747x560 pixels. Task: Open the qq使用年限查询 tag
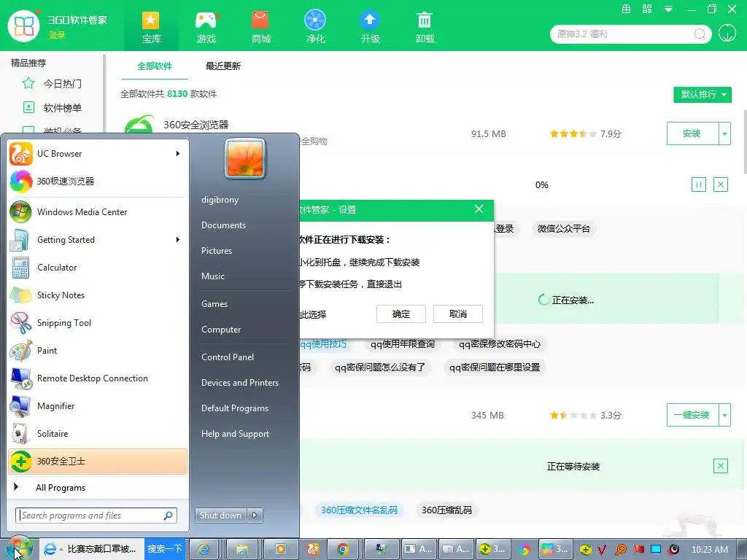(x=403, y=344)
